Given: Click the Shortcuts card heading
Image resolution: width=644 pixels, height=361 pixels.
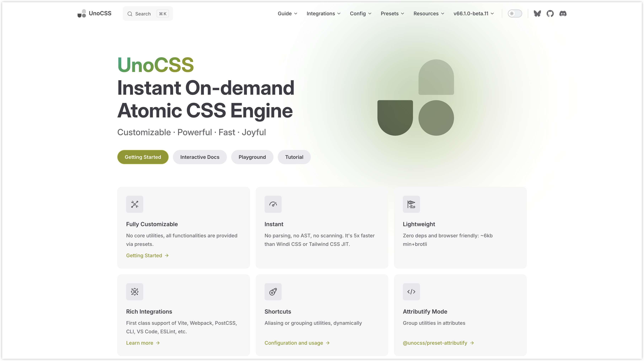Looking at the screenshot, I should [x=278, y=311].
